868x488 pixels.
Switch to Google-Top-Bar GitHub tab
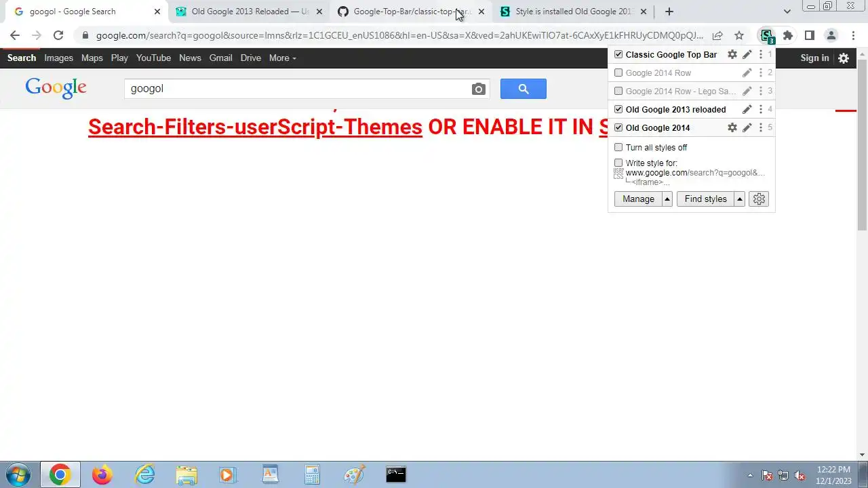[x=412, y=12]
